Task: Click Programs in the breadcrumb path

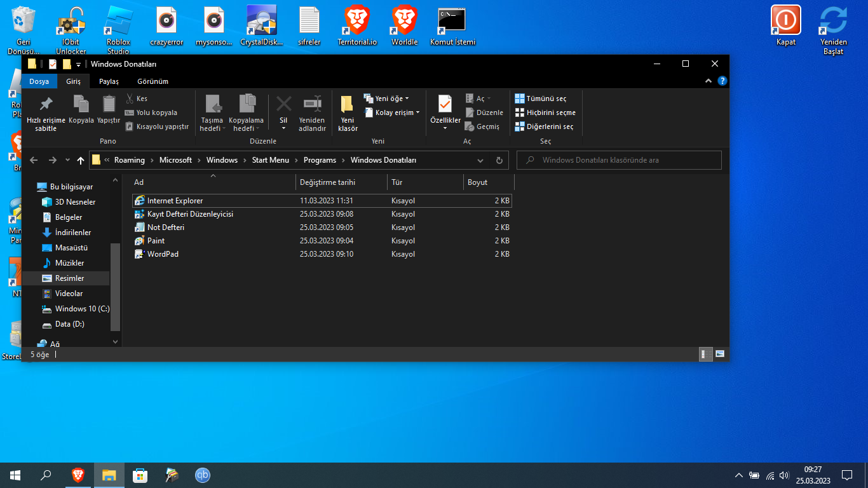Action: pyautogui.click(x=320, y=160)
